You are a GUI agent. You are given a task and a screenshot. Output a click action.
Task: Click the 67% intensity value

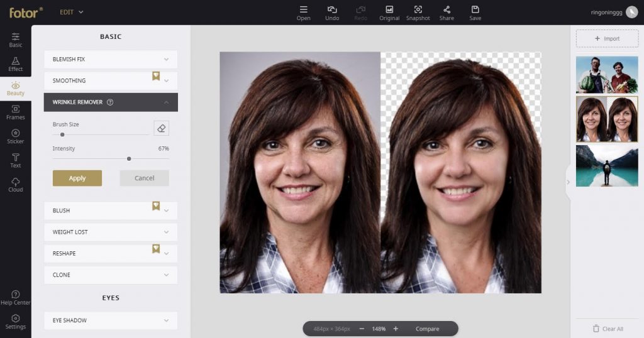[x=164, y=148]
